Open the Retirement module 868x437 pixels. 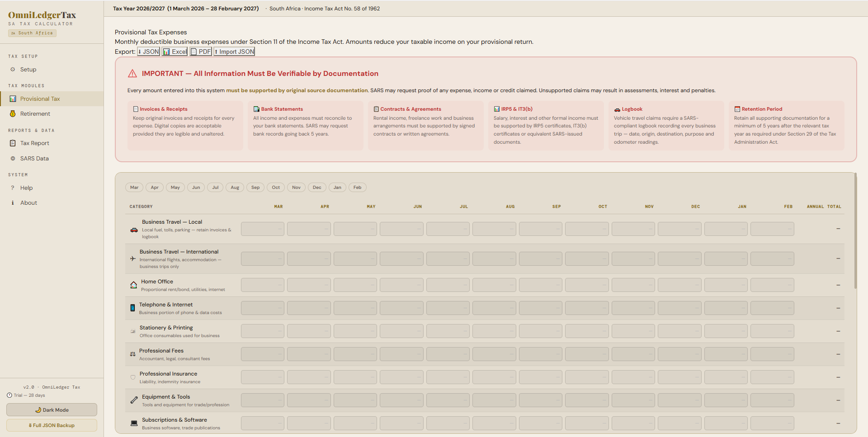(x=35, y=114)
